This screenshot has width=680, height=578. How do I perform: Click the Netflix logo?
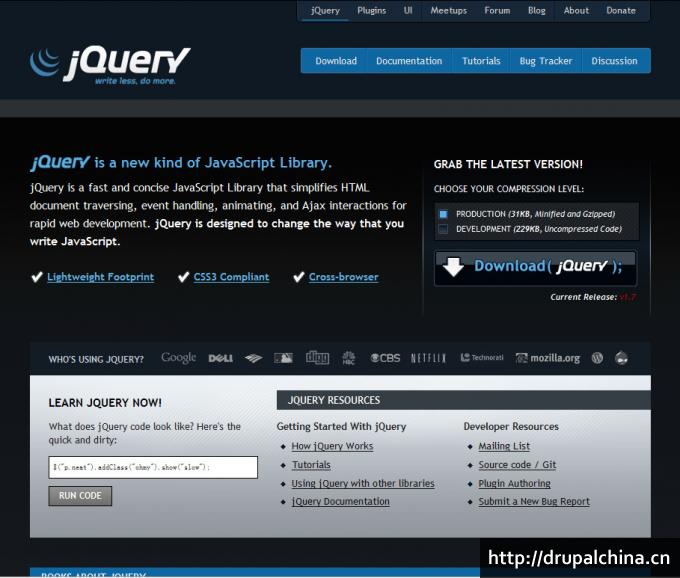pyautogui.click(x=428, y=358)
